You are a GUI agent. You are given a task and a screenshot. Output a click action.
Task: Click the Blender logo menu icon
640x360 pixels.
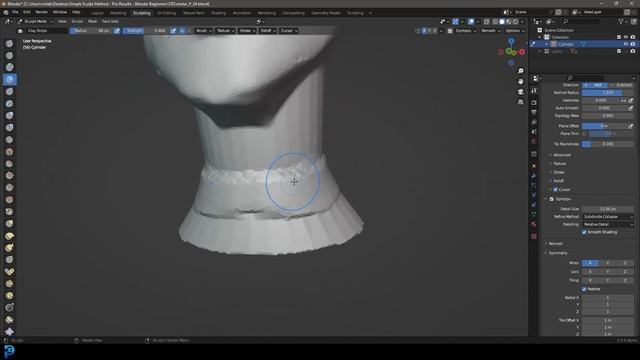tap(6, 12)
